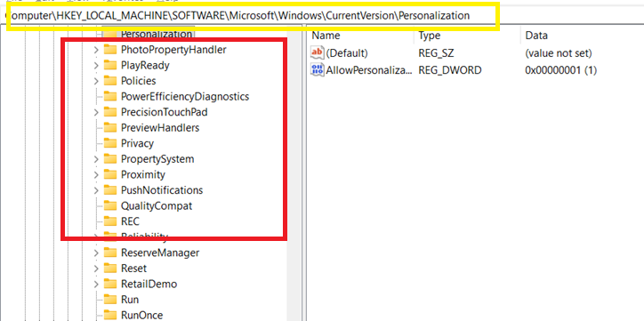
Task: Click the QualityCompat folder icon
Action: coord(110,205)
